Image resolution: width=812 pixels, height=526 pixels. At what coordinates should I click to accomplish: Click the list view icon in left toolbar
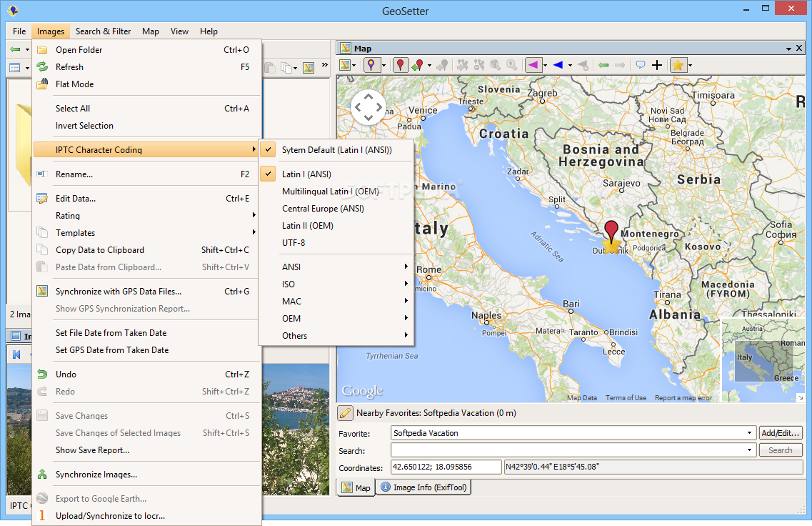[x=15, y=67]
